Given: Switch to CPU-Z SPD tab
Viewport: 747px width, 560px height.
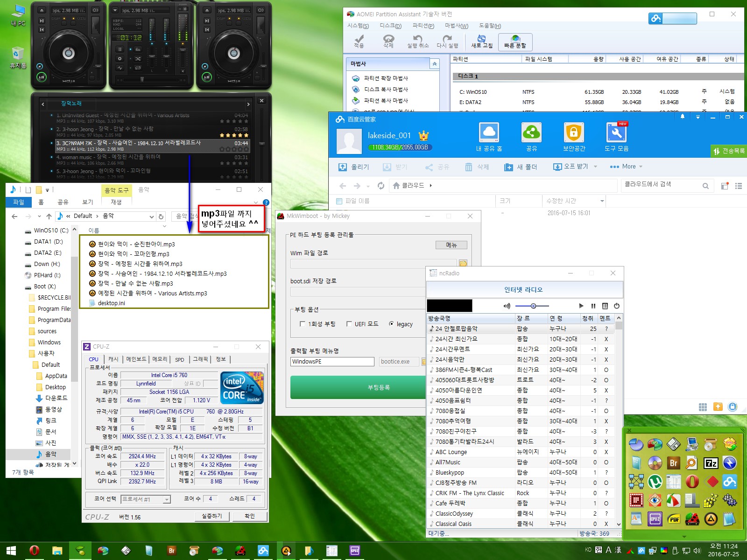Looking at the screenshot, I should point(180,359).
